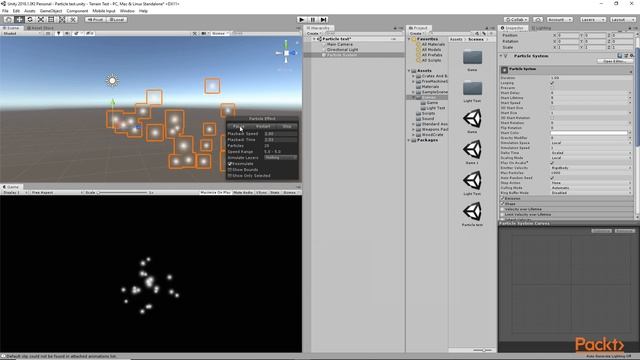Click Restart button in Particle Effect panel
This screenshot has height=360, width=640.
[263, 127]
